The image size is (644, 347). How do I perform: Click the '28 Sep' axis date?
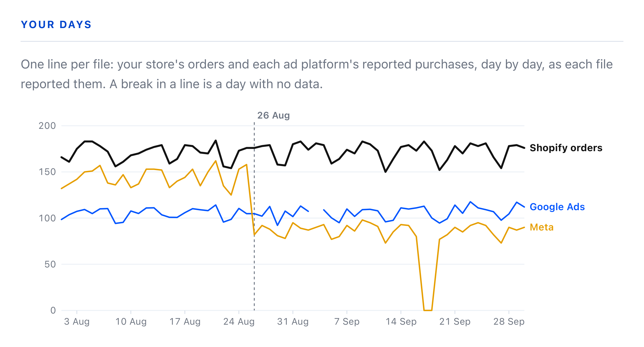(509, 322)
